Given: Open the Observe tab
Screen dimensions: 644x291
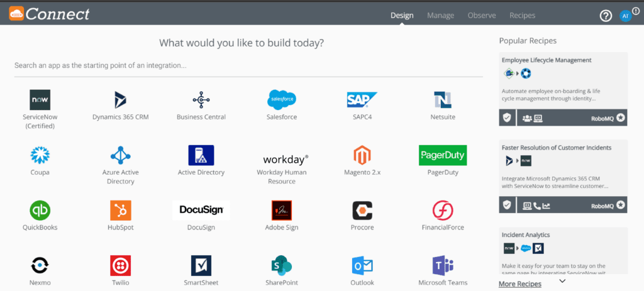Looking at the screenshot, I should click(482, 16).
